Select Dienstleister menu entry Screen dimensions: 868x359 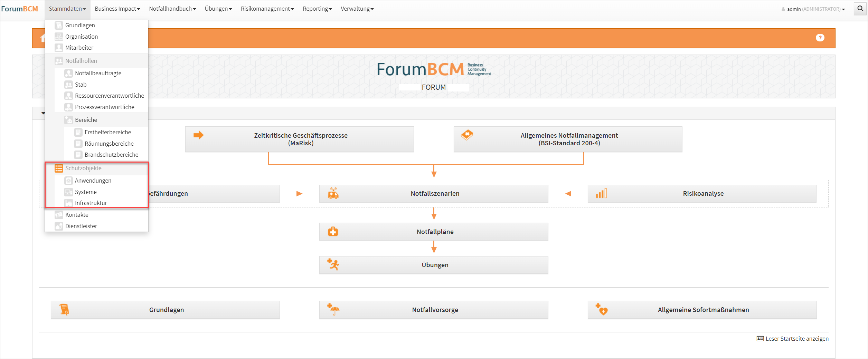coord(96,226)
